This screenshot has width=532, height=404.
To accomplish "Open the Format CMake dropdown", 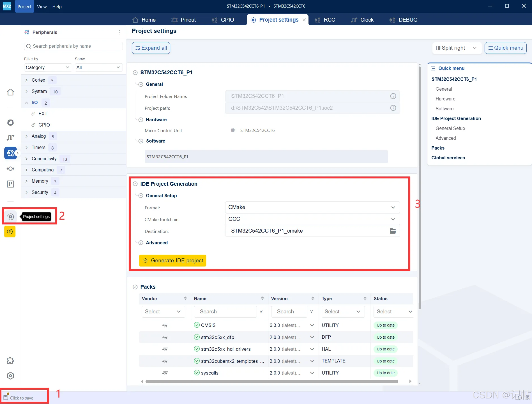I will click(x=312, y=207).
